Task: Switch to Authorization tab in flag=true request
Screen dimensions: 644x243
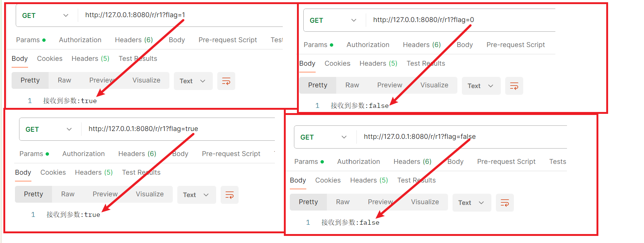Action: (83, 154)
